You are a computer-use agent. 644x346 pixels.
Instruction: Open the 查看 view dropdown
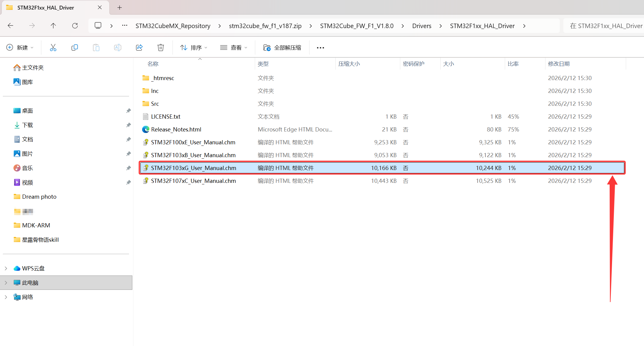pos(234,48)
